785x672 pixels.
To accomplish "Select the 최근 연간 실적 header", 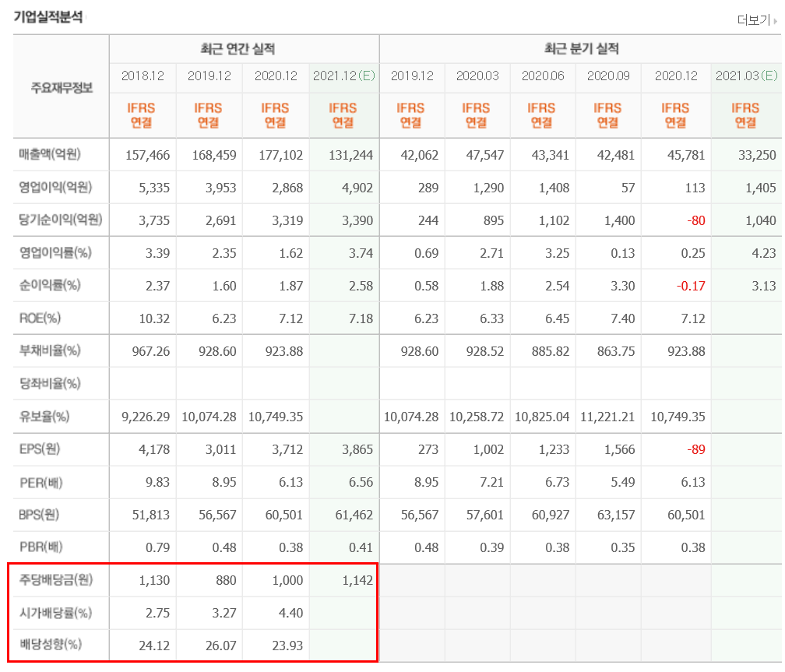I will 238,48.
